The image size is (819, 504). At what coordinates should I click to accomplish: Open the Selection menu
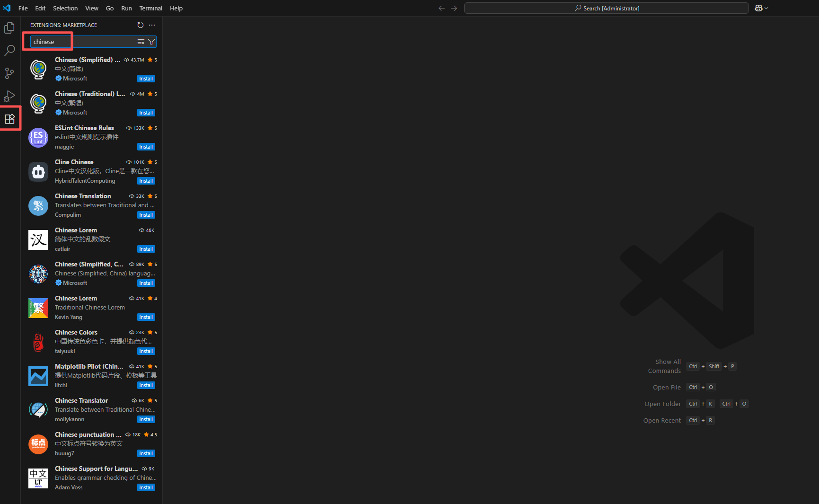coord(65,8)
